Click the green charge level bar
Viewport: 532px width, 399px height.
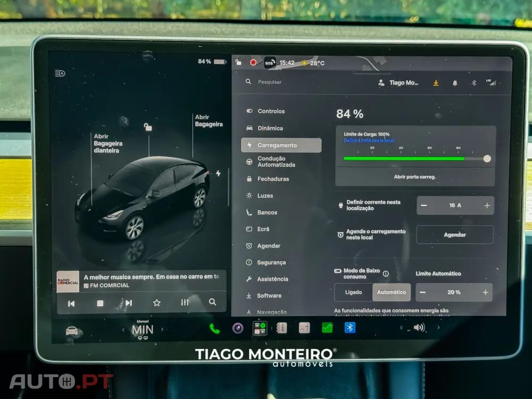point(404,159)
